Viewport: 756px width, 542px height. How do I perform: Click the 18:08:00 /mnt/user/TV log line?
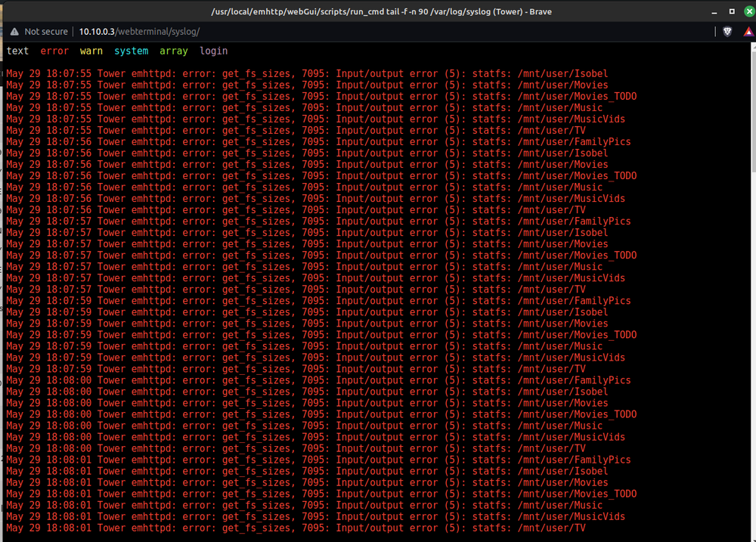(296, 448)
